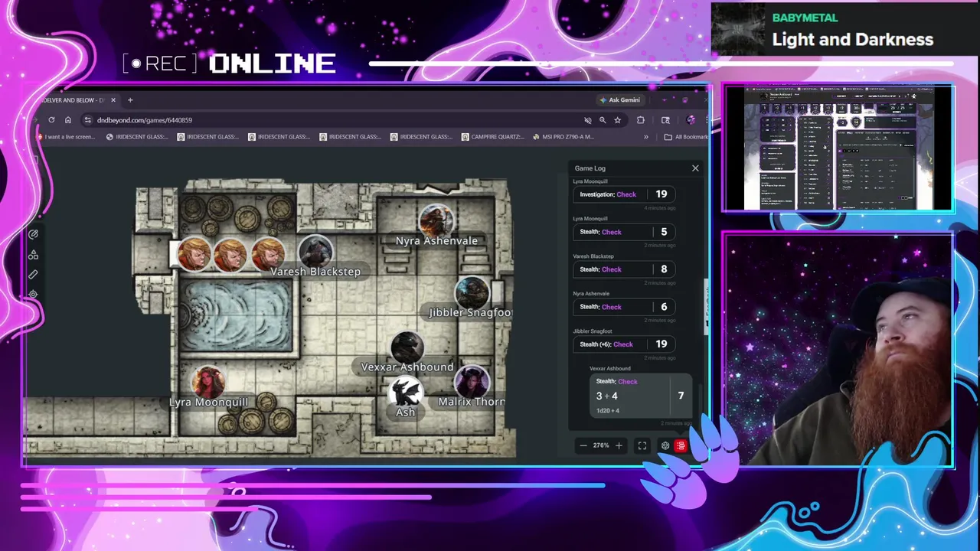Viewport: 980px width, 551px height.
Task: Click the first red-haired bandit token
Action: click(194, 255)
